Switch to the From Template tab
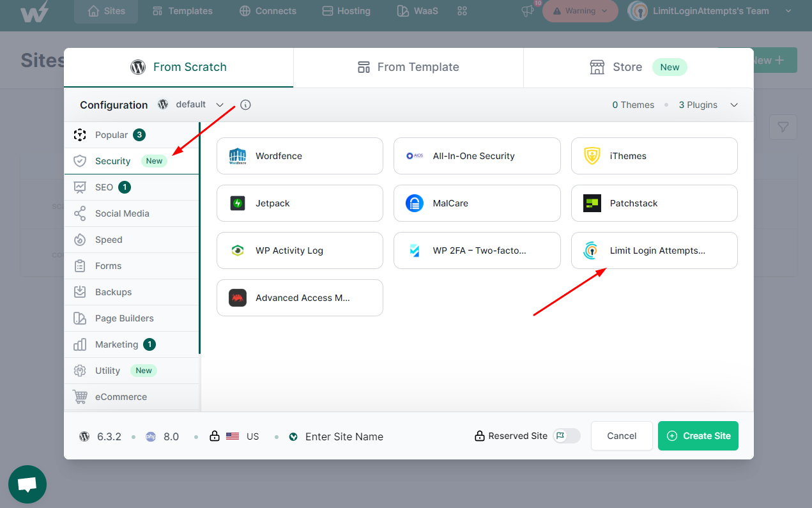 tap(408, 67)
